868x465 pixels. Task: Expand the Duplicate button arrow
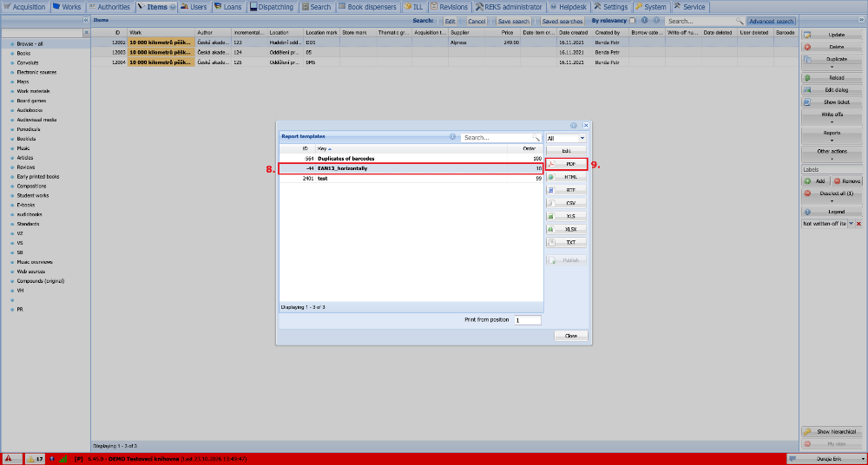pyautogui.click(x=832, y=66)
